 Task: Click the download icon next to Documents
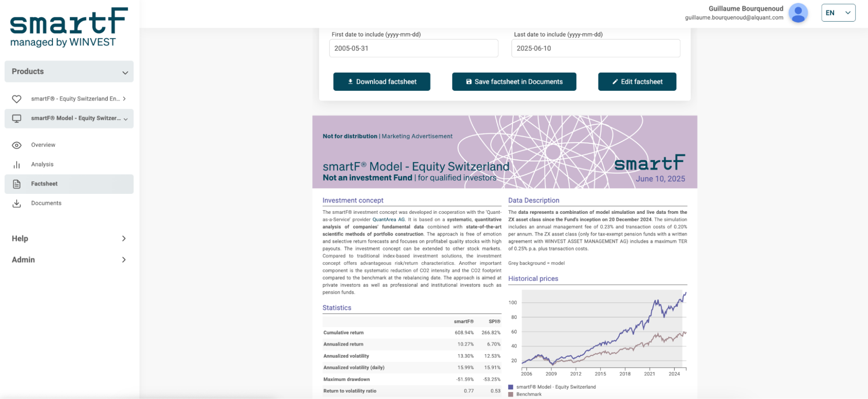pos(17,203)
